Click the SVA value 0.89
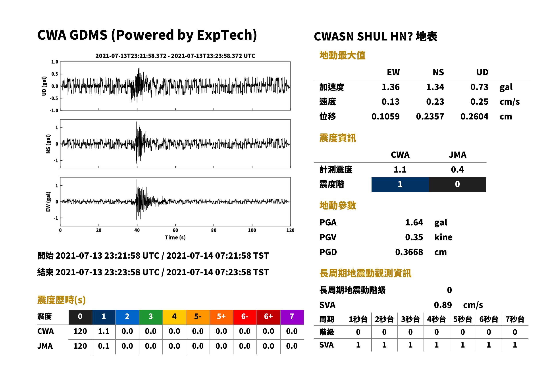549x392 pixels. (x=443, y=305)
